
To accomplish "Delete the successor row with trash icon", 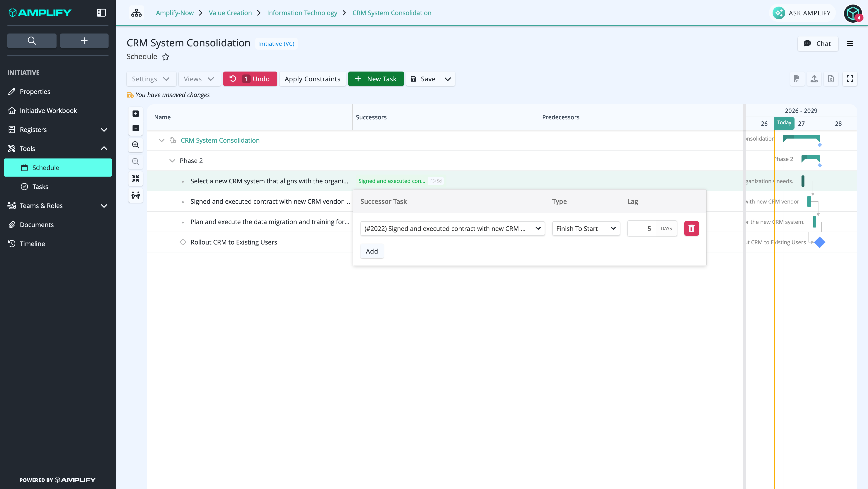I will [691, 229].
